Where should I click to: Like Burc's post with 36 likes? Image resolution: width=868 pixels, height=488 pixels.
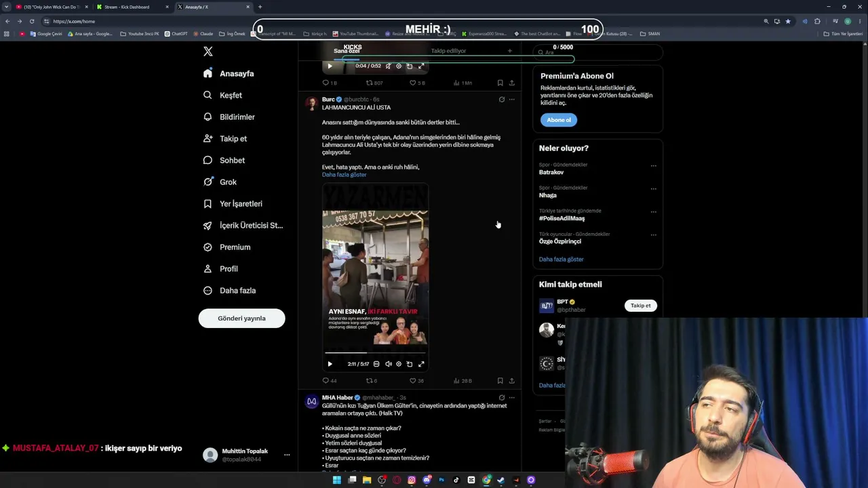coord(416,381)
